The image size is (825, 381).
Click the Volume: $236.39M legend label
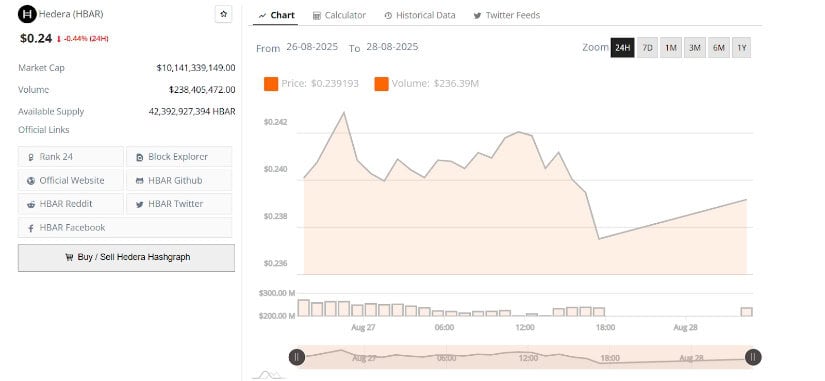435,84
